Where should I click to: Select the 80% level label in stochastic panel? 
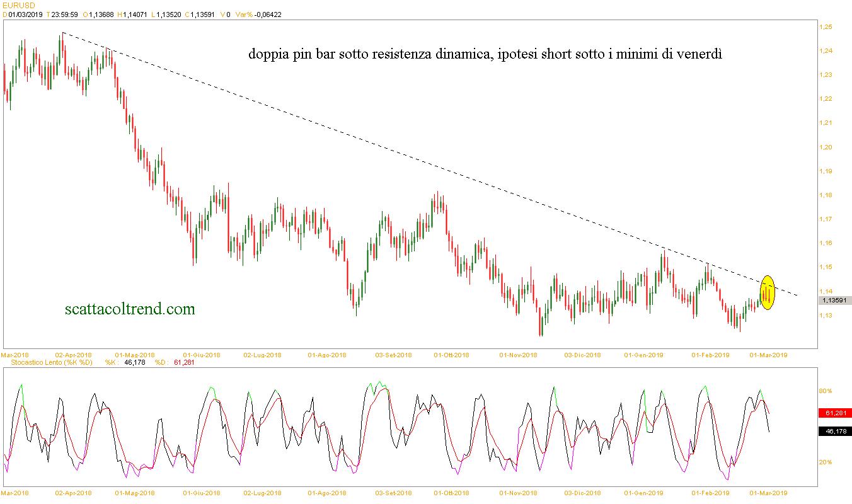(825, 391)
